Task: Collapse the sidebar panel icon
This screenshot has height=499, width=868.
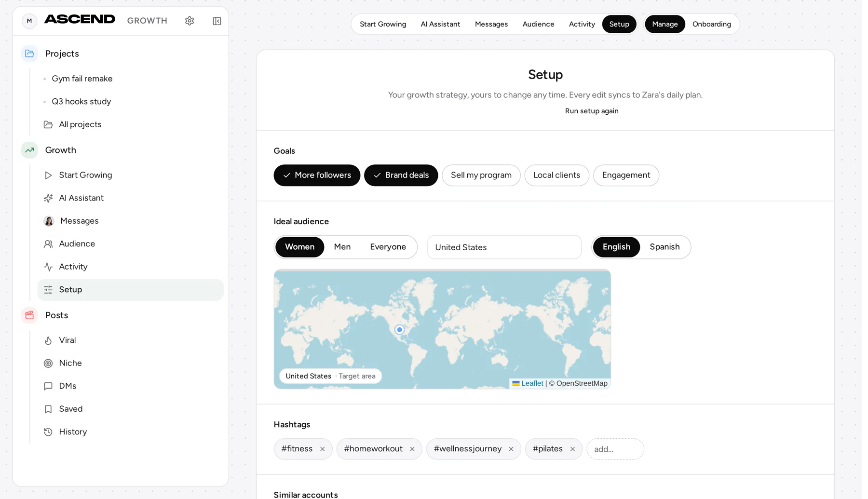Action: (x=217, y=21)
